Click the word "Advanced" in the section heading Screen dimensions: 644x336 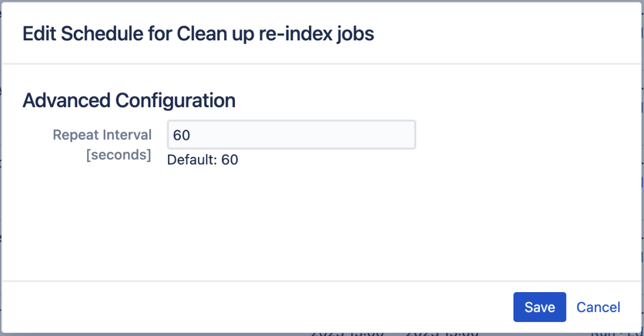[66, 101]
